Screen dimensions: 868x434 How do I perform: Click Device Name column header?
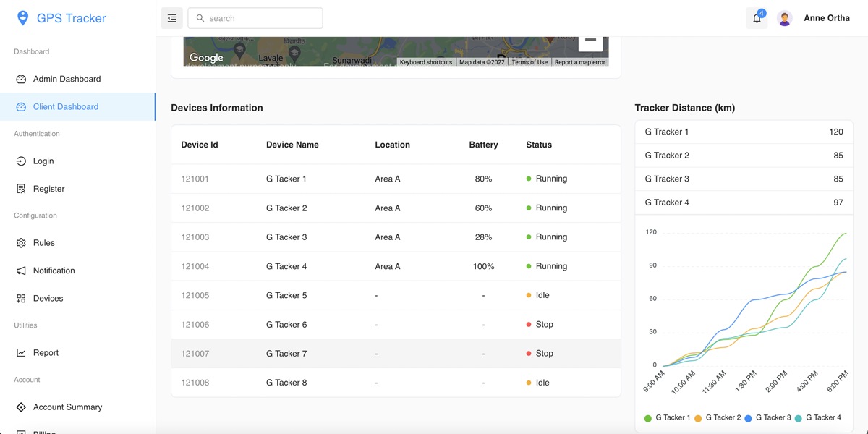coord(292,145)
